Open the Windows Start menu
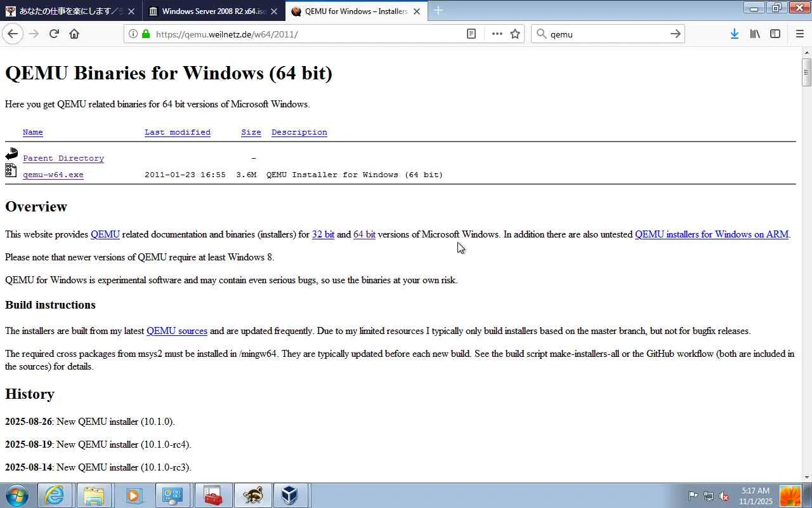The image size is (812, 508). [x=17, y=495]
